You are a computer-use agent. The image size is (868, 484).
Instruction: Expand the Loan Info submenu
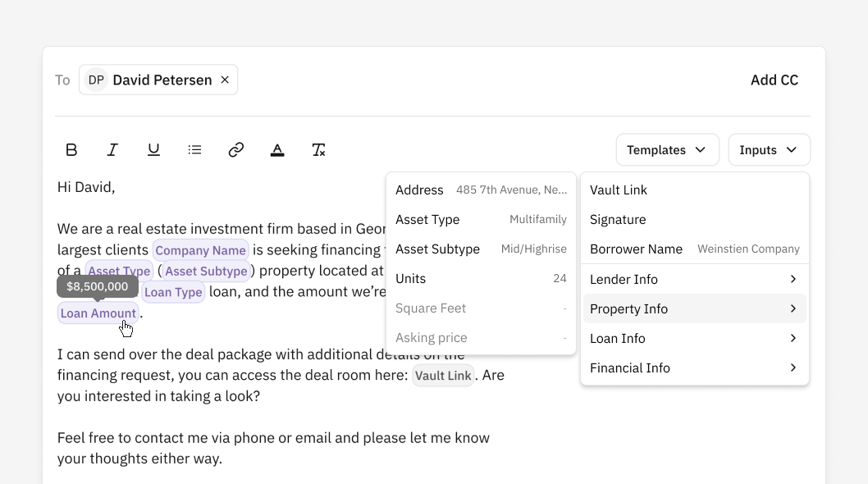coord(694,338)
